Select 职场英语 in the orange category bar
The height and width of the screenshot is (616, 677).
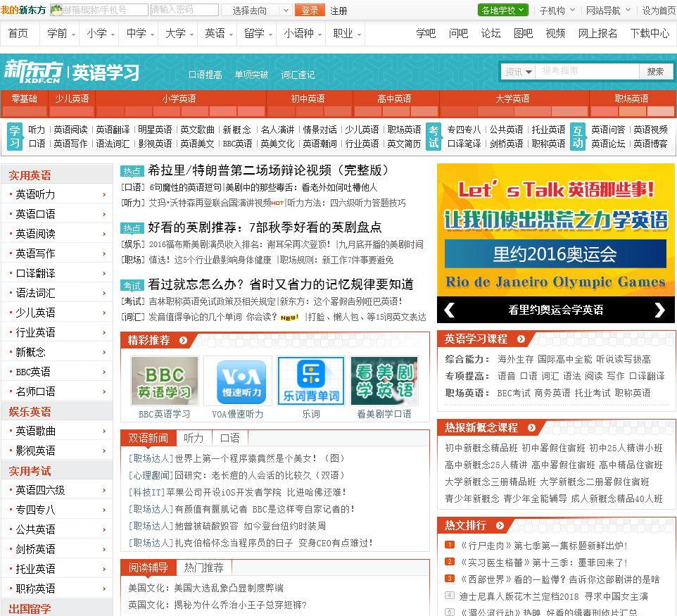pyautogui.click(x=631, y=99)
